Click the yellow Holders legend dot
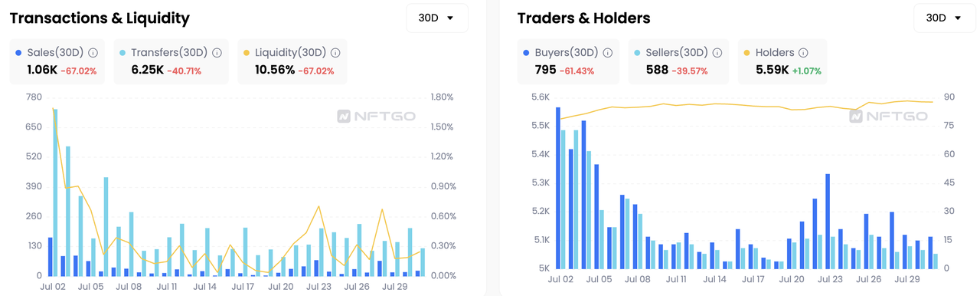Image resolution: width=980 pixels, height=296 pixels. coord(746,53)
